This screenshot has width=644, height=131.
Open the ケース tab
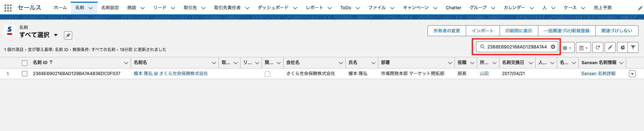coord(570,8)
